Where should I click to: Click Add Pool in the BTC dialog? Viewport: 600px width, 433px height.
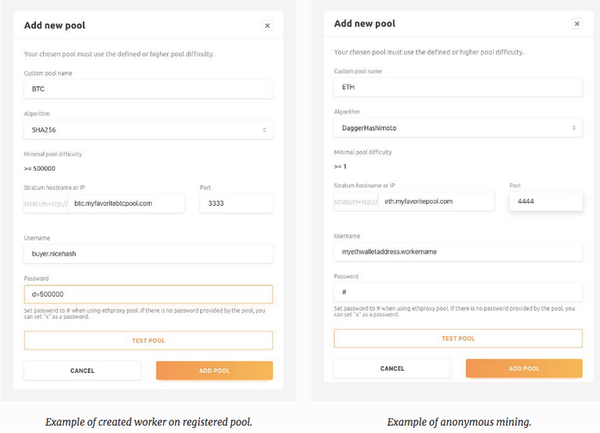[214, 370]
